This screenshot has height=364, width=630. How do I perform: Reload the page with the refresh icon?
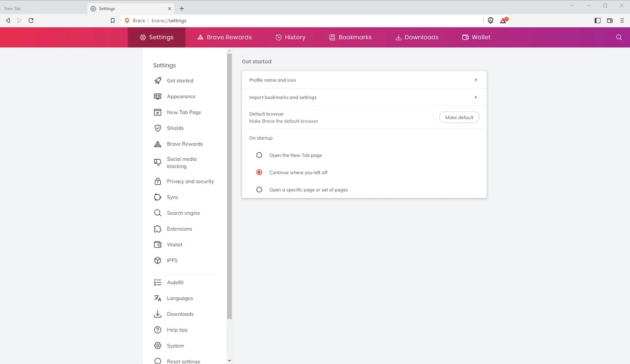(31, 20)
